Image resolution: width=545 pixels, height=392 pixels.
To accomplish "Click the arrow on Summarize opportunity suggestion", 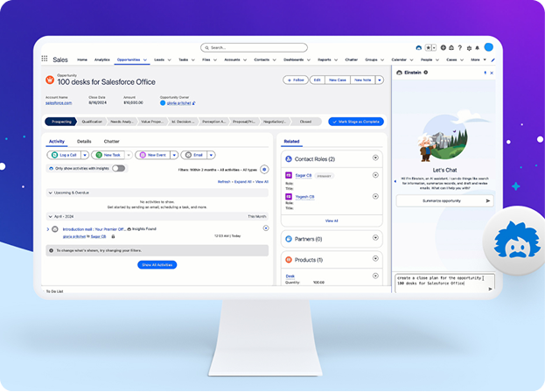I will [487, 201].
